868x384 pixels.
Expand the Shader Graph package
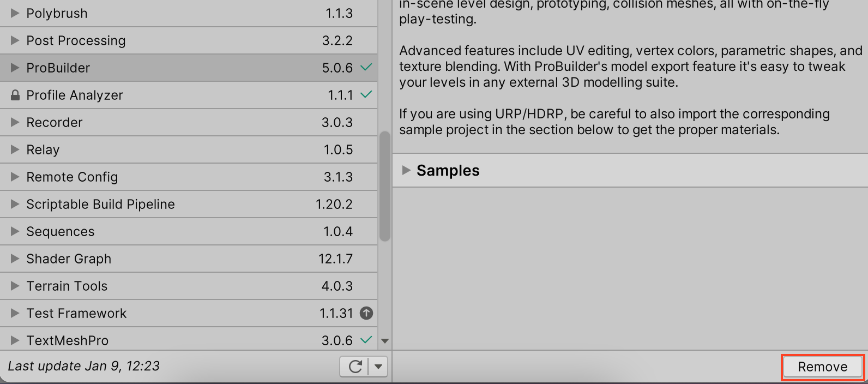pos(15,259)
